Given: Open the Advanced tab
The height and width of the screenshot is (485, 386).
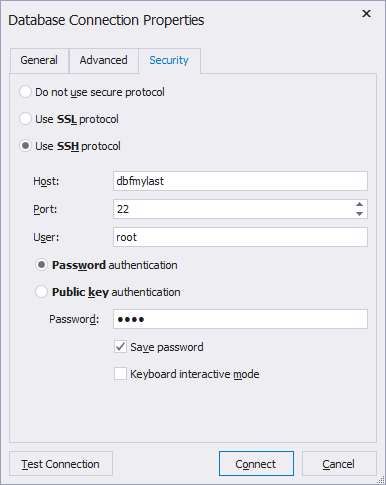Looking at the screenshot, I should pyautogui.click(x=104, y=60).
